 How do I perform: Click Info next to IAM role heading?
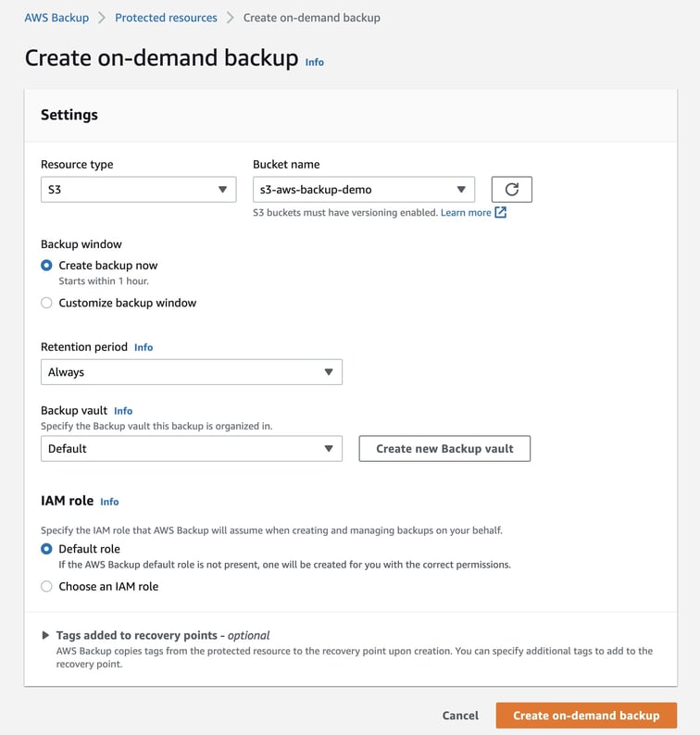[109, 502]
